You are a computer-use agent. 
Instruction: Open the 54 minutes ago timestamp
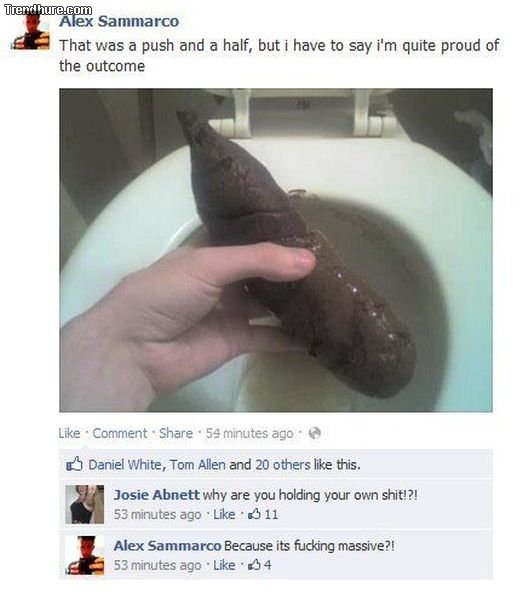pos(249,434)
